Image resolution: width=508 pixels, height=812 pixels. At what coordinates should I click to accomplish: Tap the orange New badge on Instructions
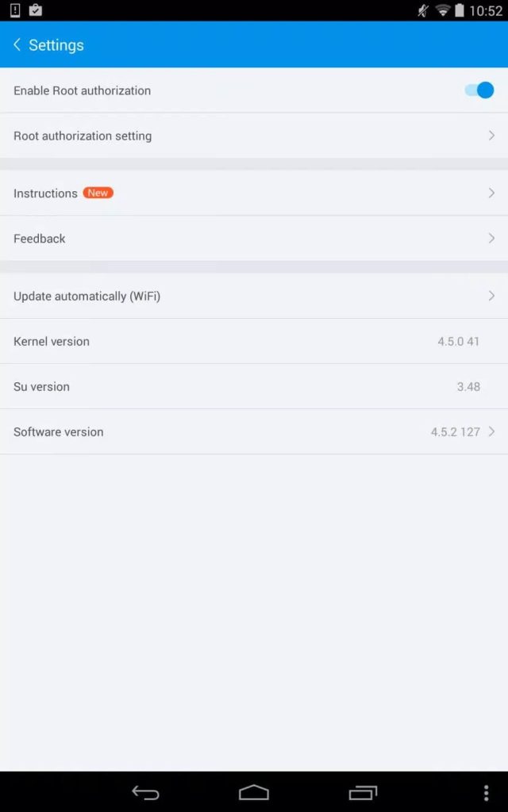(98, 193)
